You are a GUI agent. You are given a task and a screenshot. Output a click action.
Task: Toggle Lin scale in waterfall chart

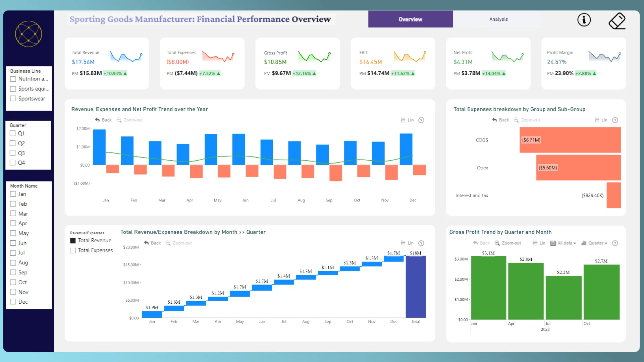point(407,243)
